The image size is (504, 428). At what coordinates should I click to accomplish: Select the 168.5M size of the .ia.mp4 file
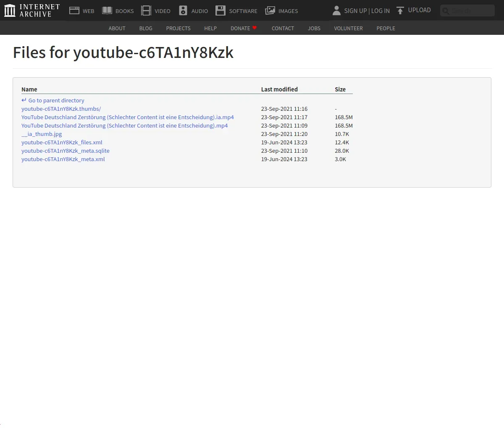[344, 117]
